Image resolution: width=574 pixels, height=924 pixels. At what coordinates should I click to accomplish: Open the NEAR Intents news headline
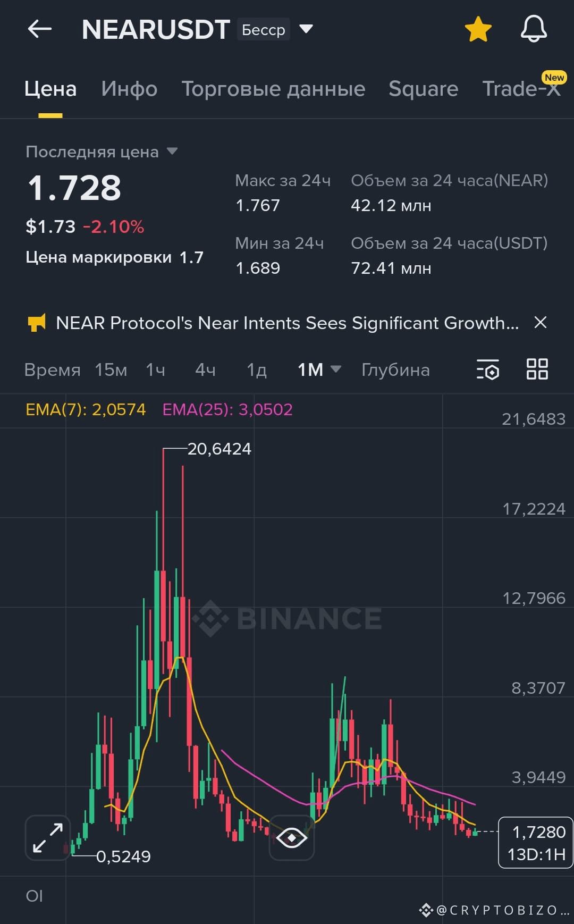click(x=287, y=323)
